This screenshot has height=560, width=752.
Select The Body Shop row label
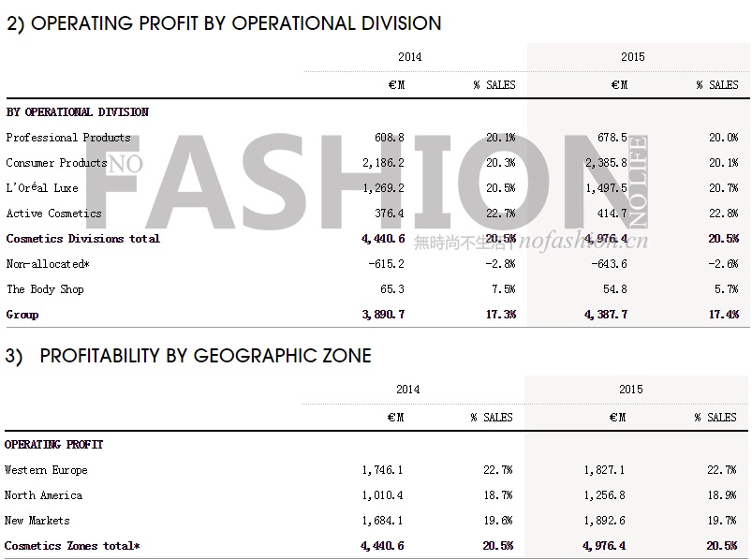[x=45, y=289]
